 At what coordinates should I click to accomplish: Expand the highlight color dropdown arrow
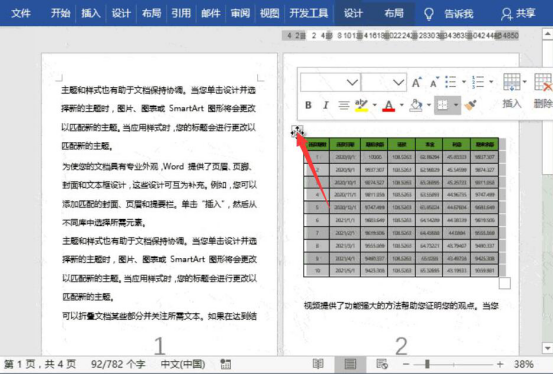[x=374, y=105]
